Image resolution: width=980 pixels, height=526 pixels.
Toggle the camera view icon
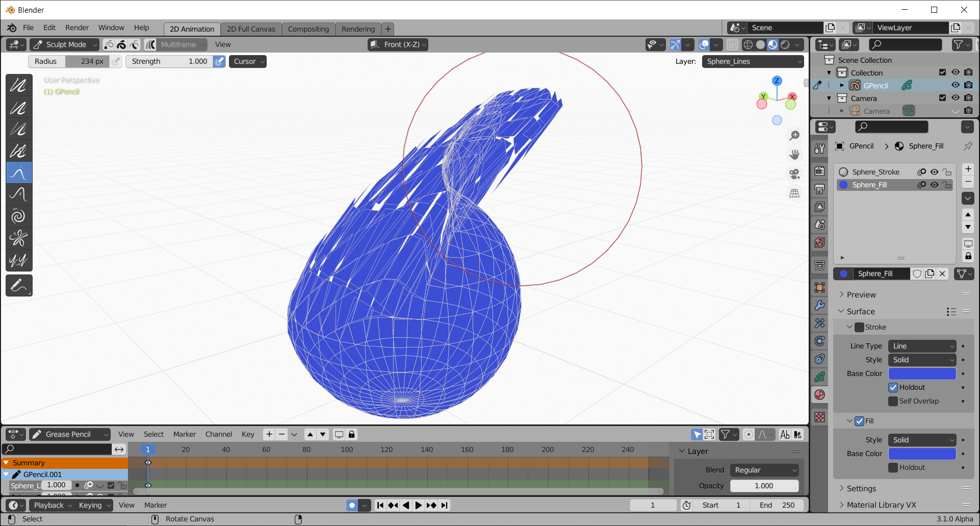[794, 174]
